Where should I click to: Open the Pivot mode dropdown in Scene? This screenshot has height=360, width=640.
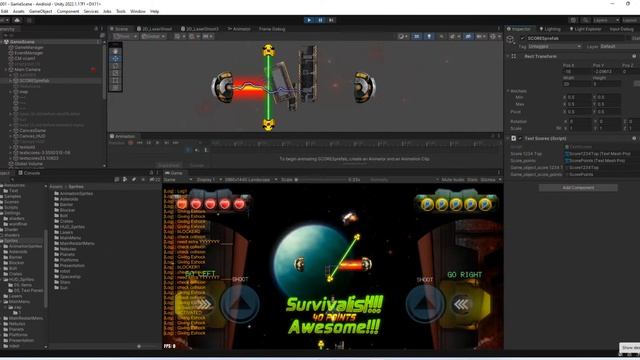click(125, 36)
